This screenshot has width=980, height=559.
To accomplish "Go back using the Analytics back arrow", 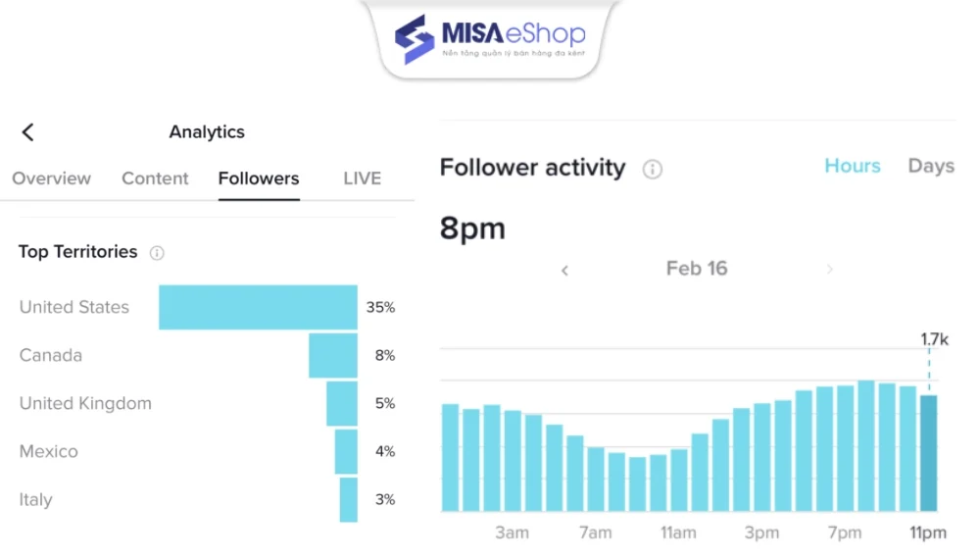I will 27,132.
